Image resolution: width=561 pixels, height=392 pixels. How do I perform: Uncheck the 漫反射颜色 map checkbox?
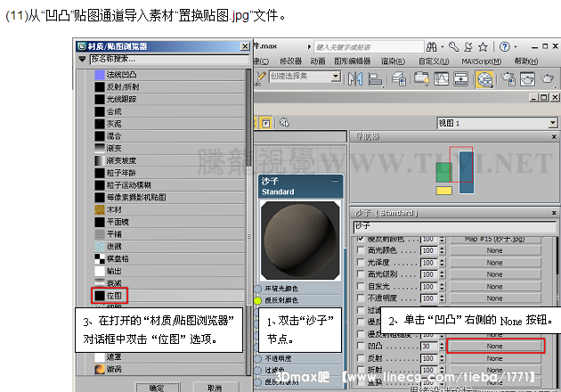coord(361,239)
